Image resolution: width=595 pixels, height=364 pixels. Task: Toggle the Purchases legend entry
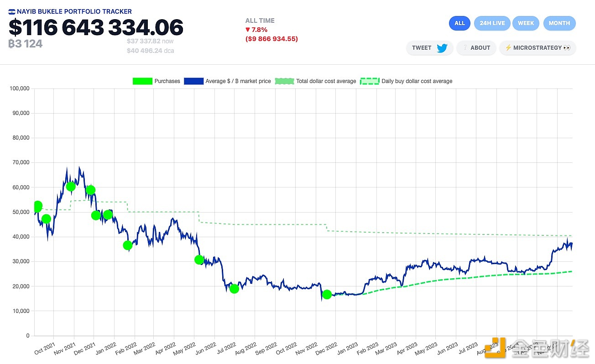156,81
